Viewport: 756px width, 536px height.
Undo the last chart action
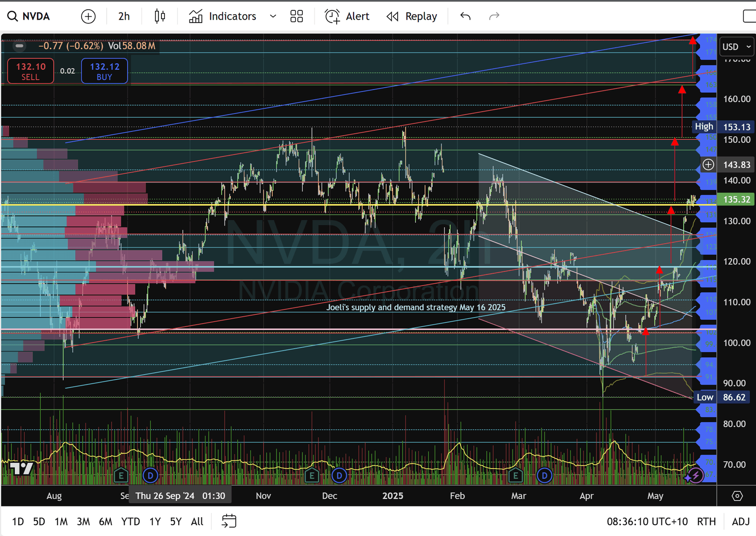pos(465,16)
